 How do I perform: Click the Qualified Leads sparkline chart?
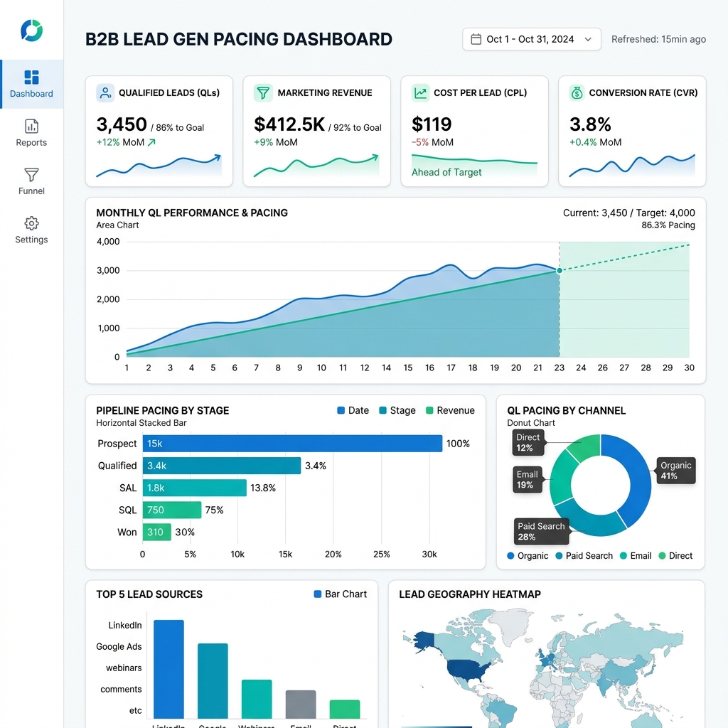pos(159,166)
